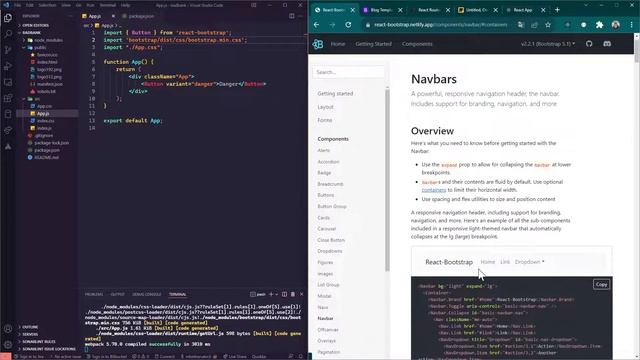Expand the OUTLINE section
This screenshot has height=360, width=640.
click(x=29, y=327)
